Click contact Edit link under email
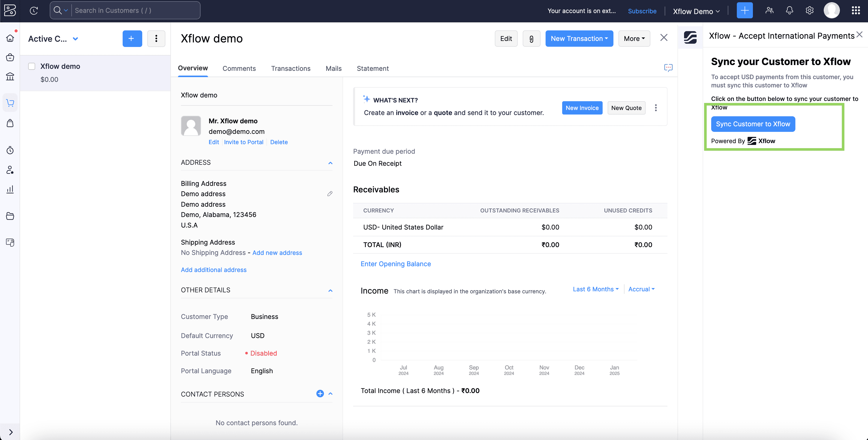The height and width of the screenshot is (440, 868). click(214, 142)
